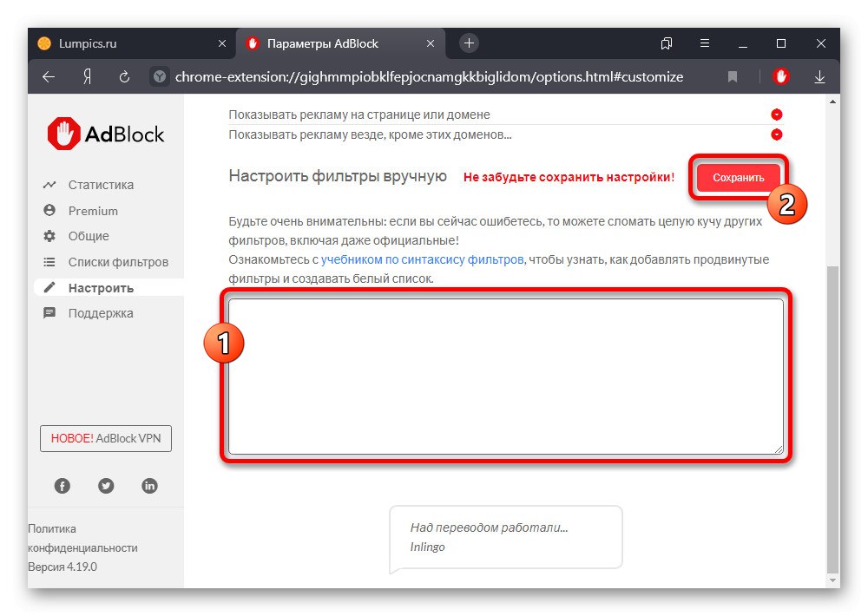
Task: Reload the current page
Action: [x=124, y=77]
